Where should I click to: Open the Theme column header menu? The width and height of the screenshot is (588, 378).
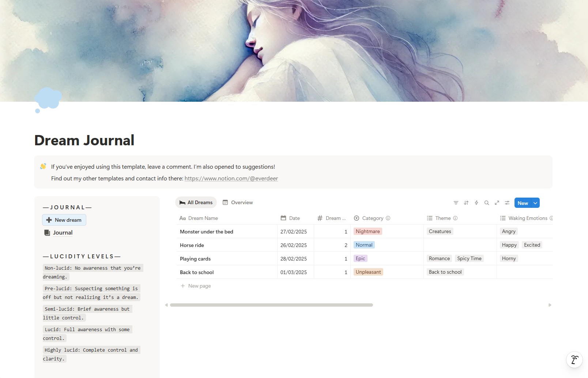tap(460, 218)
